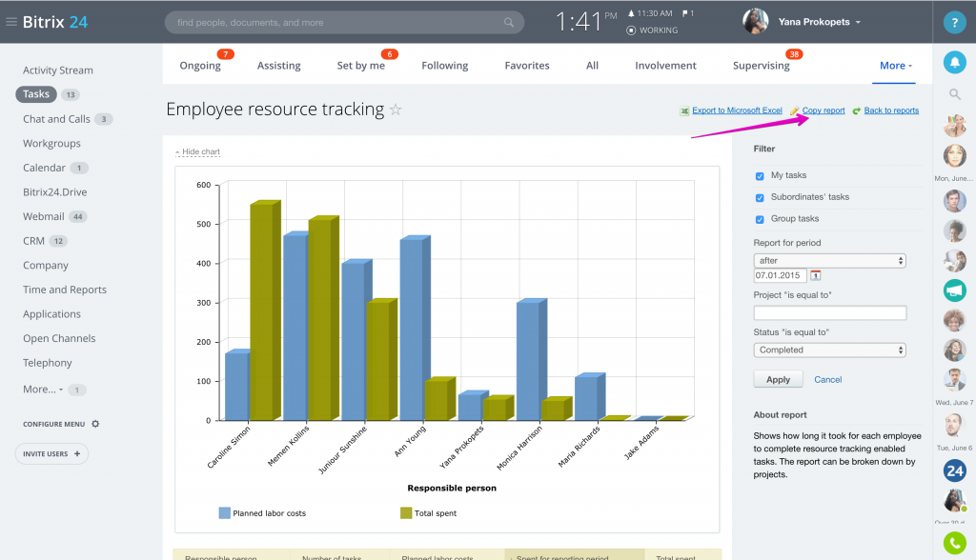Click the Excel icon next to Export link
Viewport: 976px width, 560px height.
click(x=684, y=110)
